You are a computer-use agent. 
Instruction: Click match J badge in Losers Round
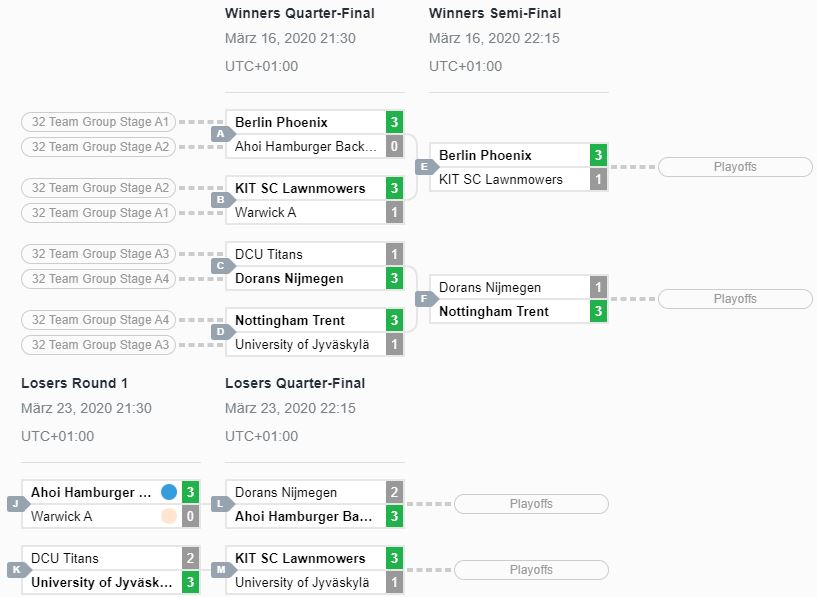click(x=18, y=504)
